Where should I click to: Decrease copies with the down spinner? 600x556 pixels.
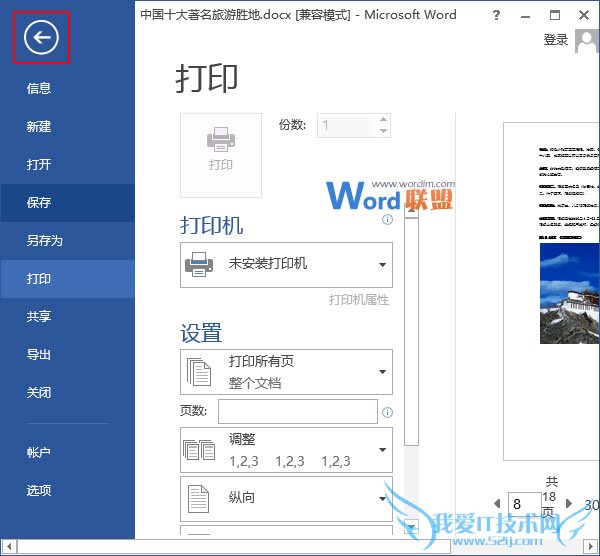[383, 131]
